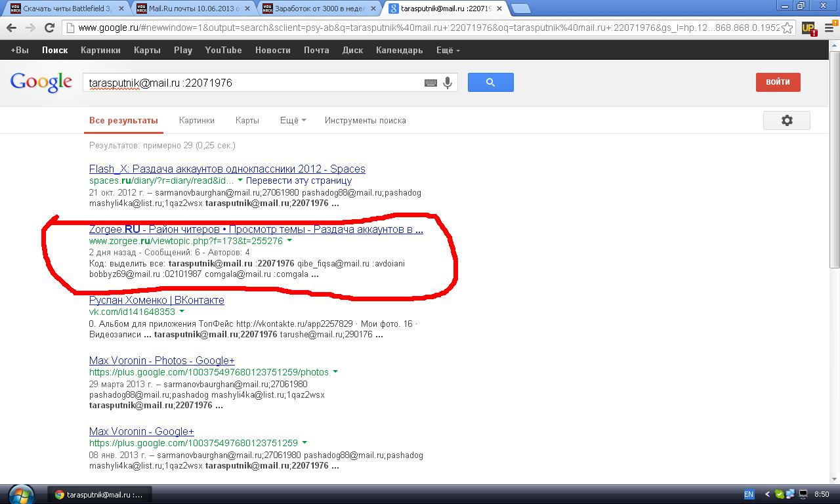Image resolution: width=840 pixels, height=504 pixels.
Task: Open the UP extension icon in toolbar
Action: coord(808,28)
